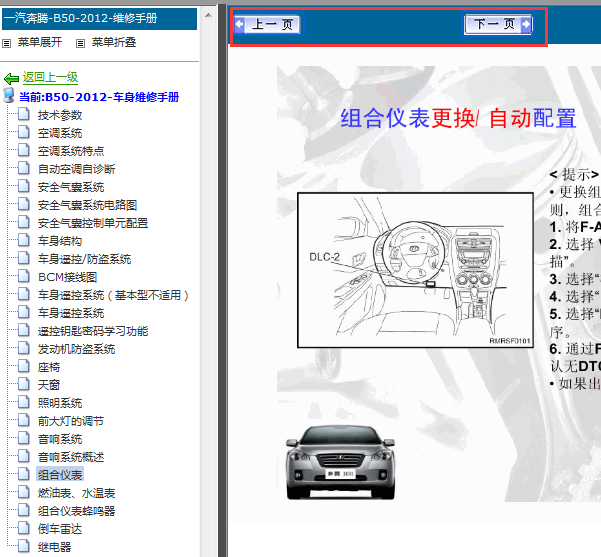Open 倒车雷达 page

60,529
